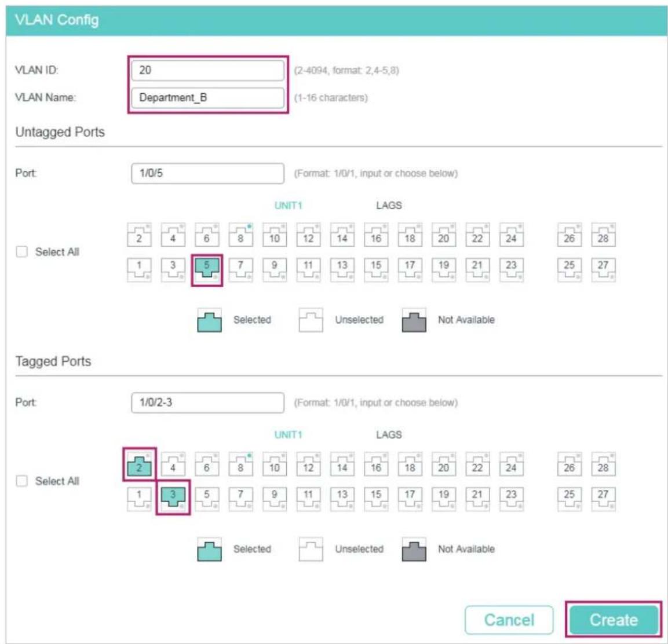This screenshot has height=644, width=668.
Task: Select untagged port 10 icon
Action: [275, 235]
